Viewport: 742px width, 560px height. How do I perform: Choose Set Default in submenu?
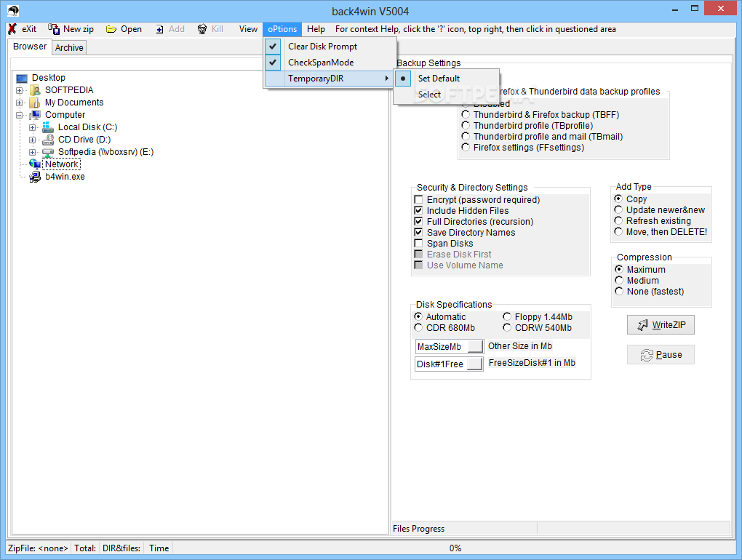click(446, 79)
